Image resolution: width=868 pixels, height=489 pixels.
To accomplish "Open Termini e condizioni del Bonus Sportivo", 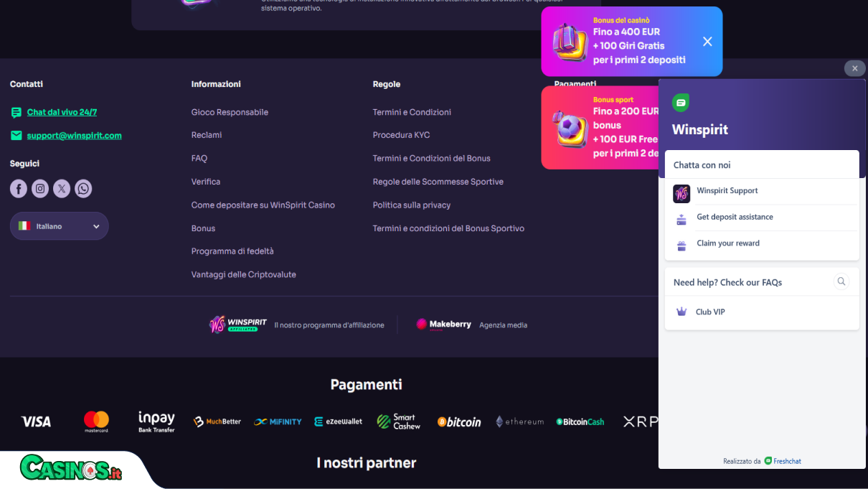I will point(448,228).
